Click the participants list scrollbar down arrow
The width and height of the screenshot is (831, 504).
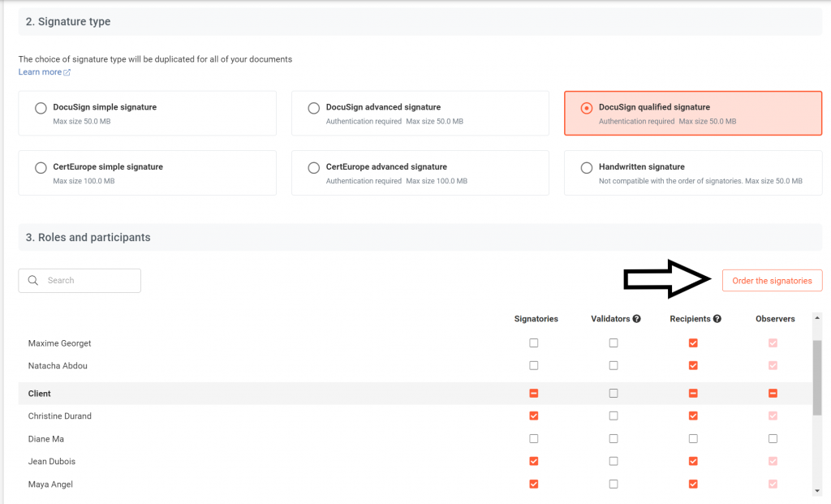coord(817,490)
